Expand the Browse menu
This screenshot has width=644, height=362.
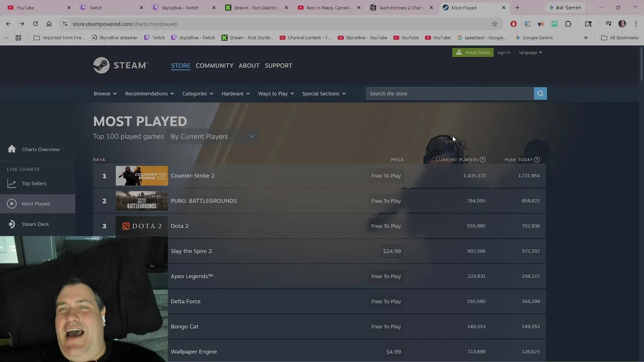coord(105,94)
